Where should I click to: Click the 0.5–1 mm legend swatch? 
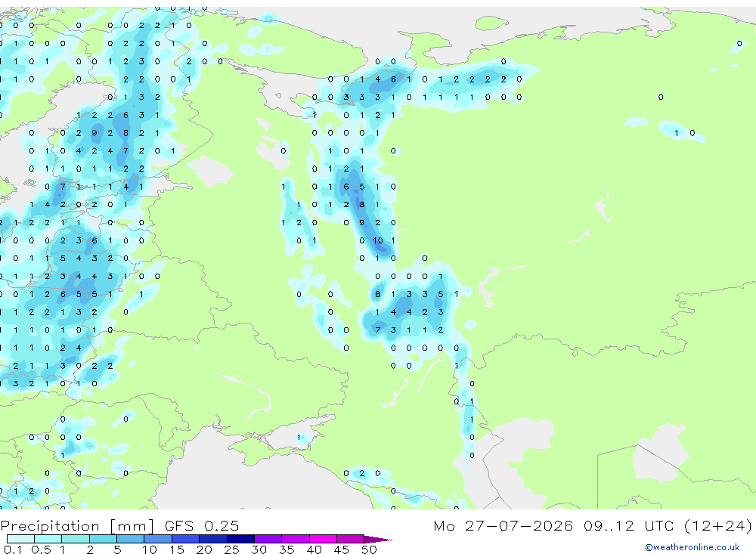click(x=48, y=539)
